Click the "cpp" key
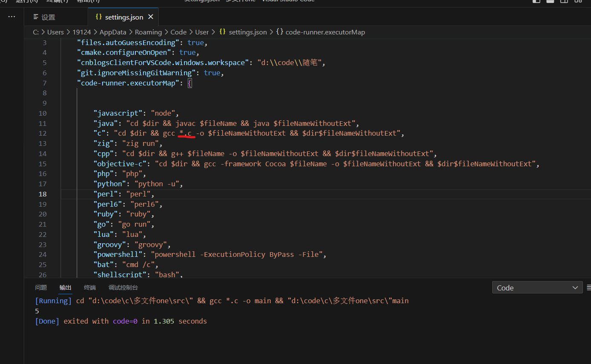 click(x=103, y=154)
